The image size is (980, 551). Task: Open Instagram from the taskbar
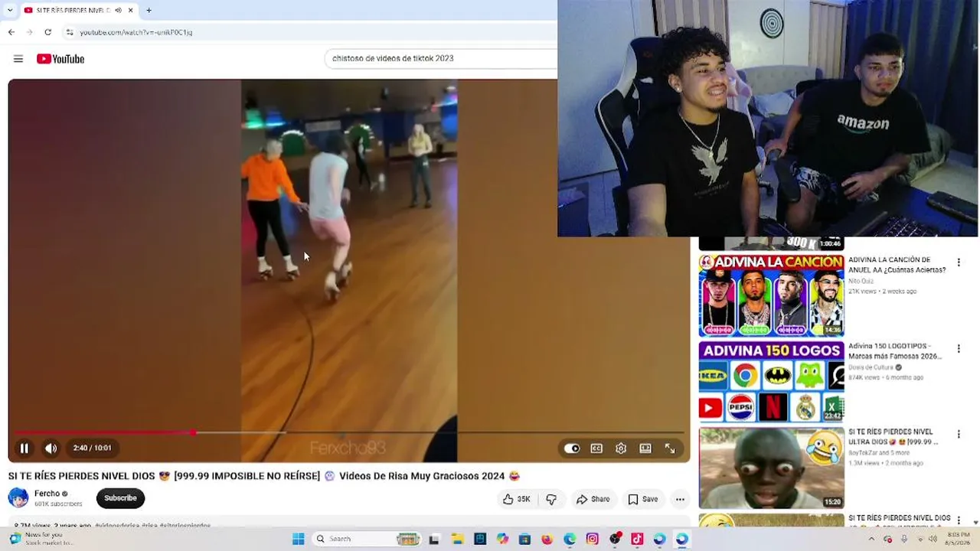pyautogui.click(x=592, y=539)
